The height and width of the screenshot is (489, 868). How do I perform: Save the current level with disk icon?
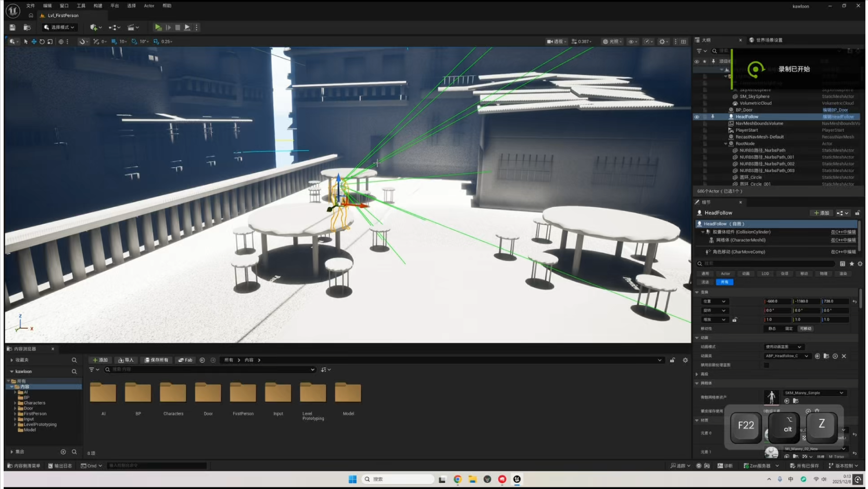coord(12,27)
